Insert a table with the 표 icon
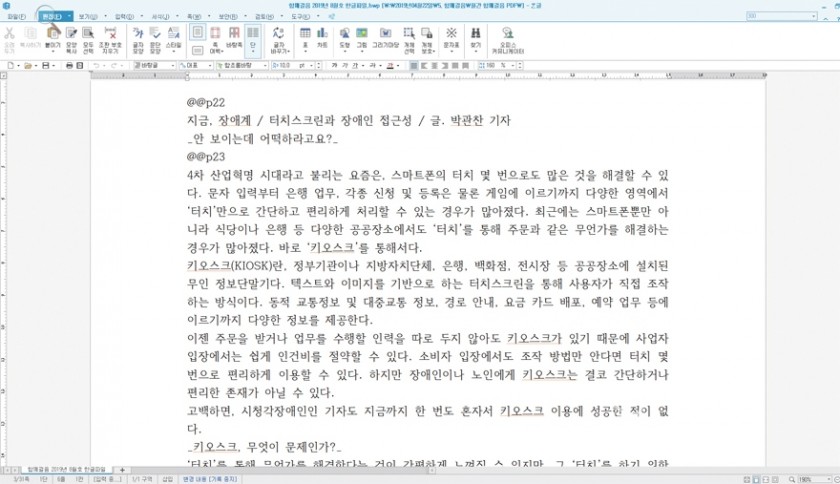This screenshot has width=840, height=484. pyautogui.click(x=303, y=37)
